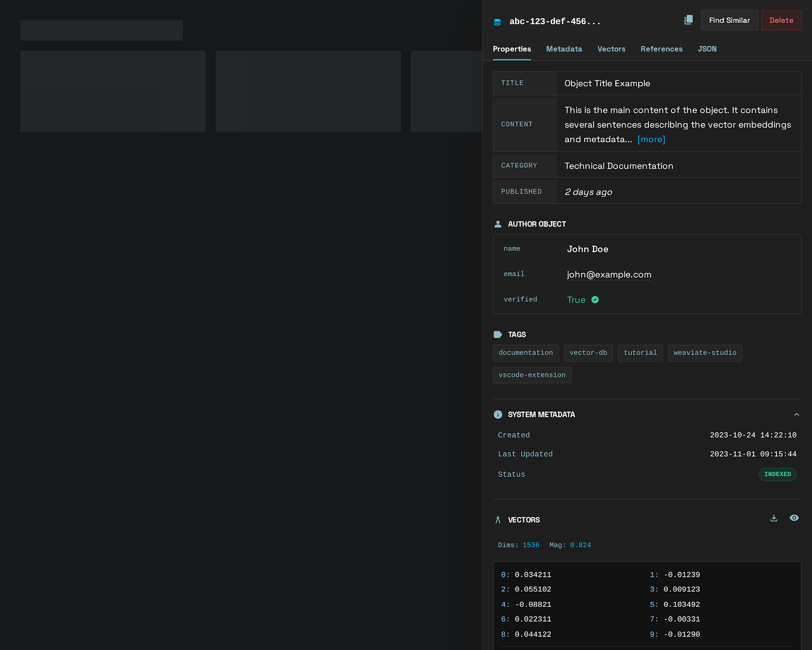Click the '2 days ago' published value
812x650 pixels.
(588, 192)
